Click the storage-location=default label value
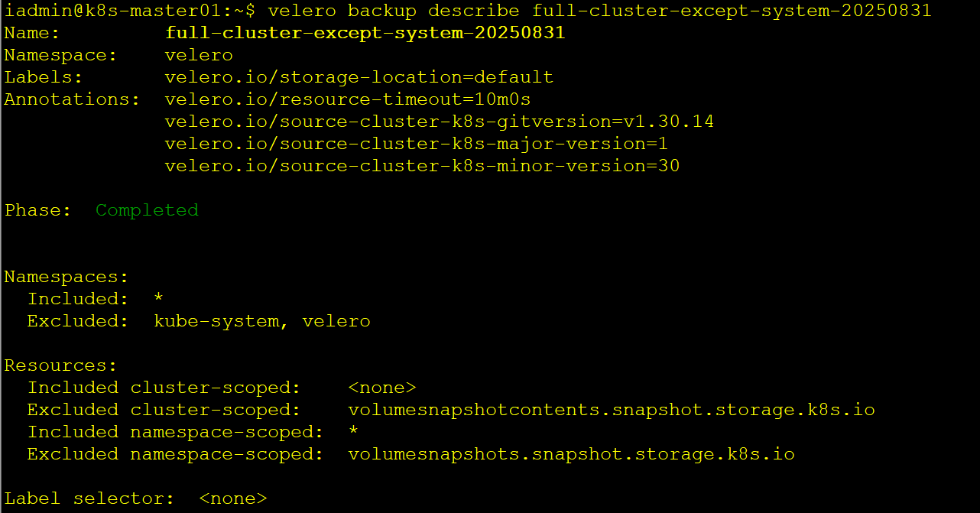Screen dimensions: 980x513 point(359,77)
